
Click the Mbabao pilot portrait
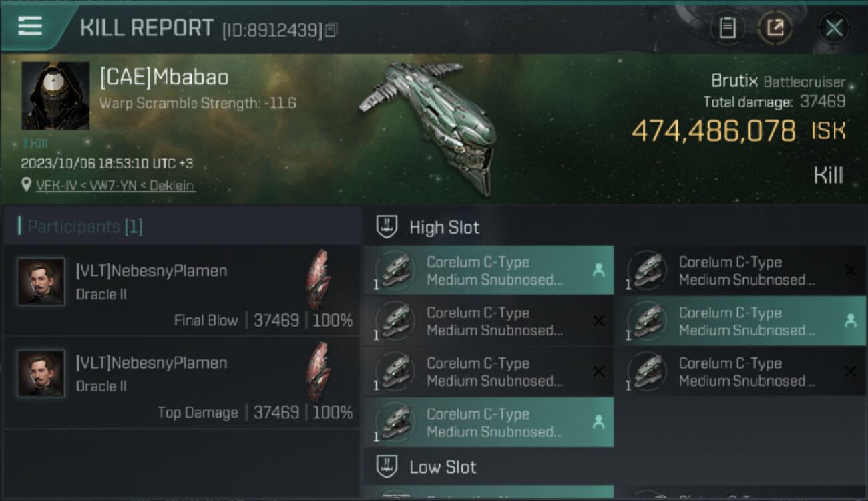point(55,96)
